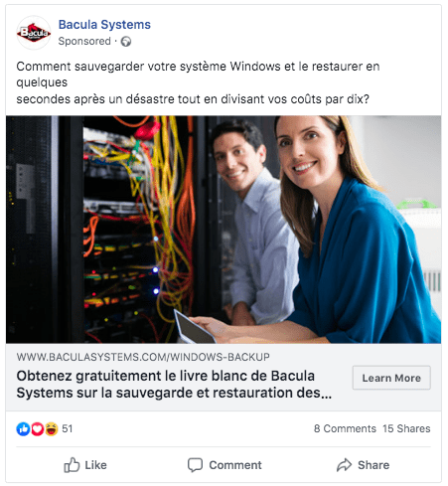The image size is (448, 486).
Task: Open the server room ad image
Action: tap(224, 230)
